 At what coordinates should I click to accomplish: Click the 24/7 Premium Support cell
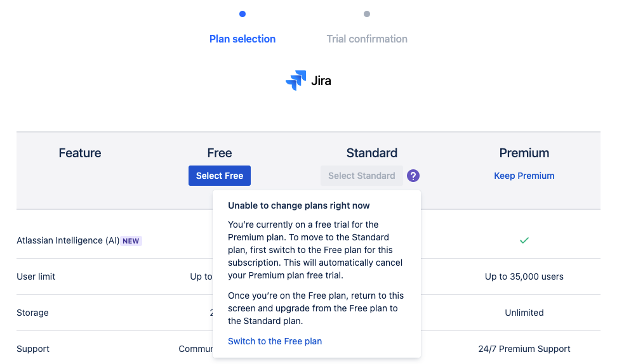[x=524, y=349]
